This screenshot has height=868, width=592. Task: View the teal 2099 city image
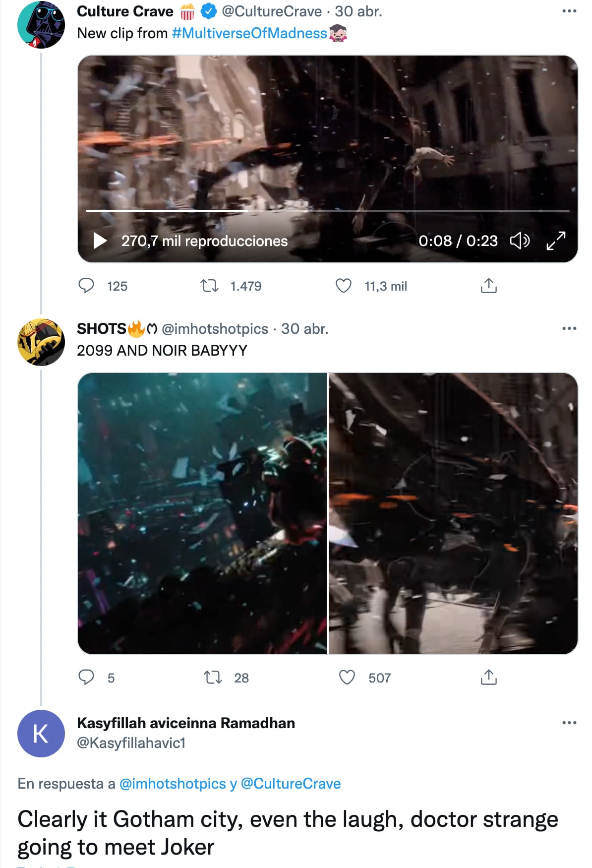pyautogui.click(x=202, y=513)
